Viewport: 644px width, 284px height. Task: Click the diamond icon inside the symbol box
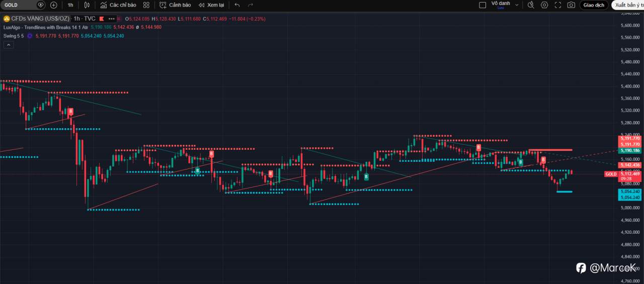click(x=41, y=5)
